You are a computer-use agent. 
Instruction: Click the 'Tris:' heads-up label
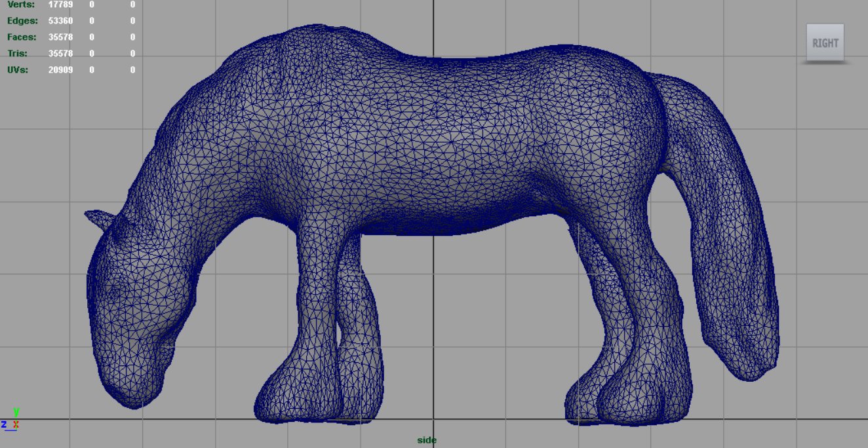16,54
